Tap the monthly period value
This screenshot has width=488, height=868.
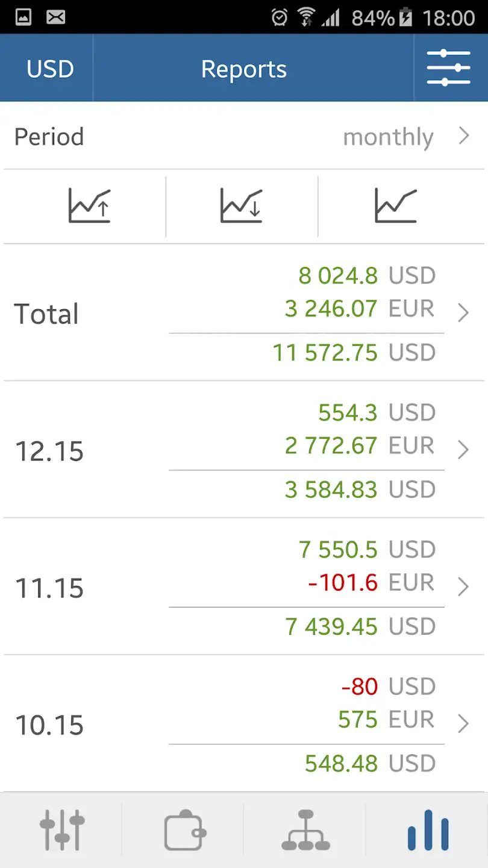tap(388, 137)
